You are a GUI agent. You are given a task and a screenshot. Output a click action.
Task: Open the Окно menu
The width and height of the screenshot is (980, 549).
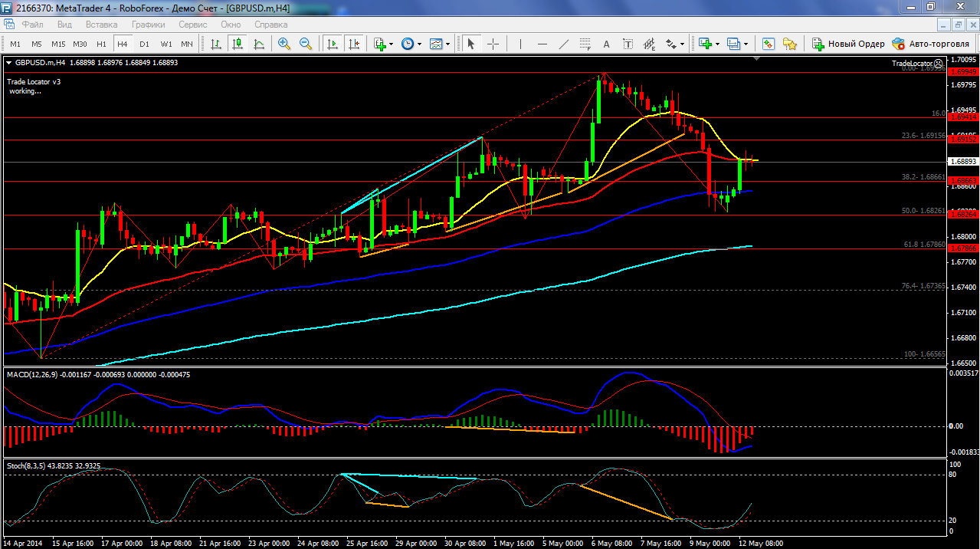point(231,25)
